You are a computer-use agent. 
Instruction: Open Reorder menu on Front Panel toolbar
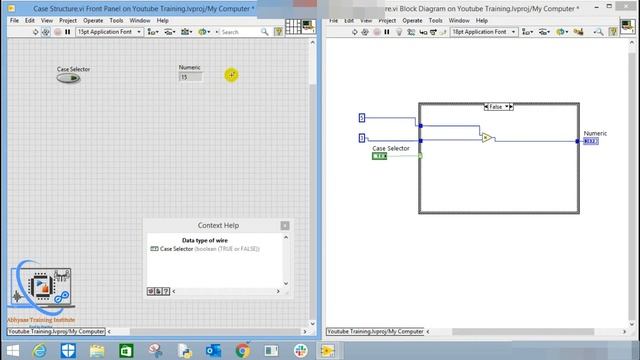pyautogui.click(x=204, y=32)
